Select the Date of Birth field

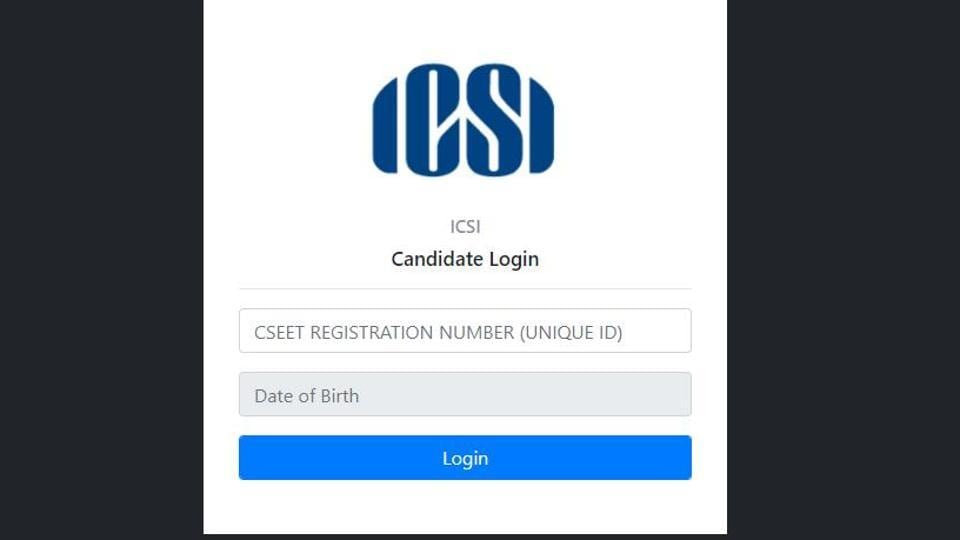[x=465, y=394]
